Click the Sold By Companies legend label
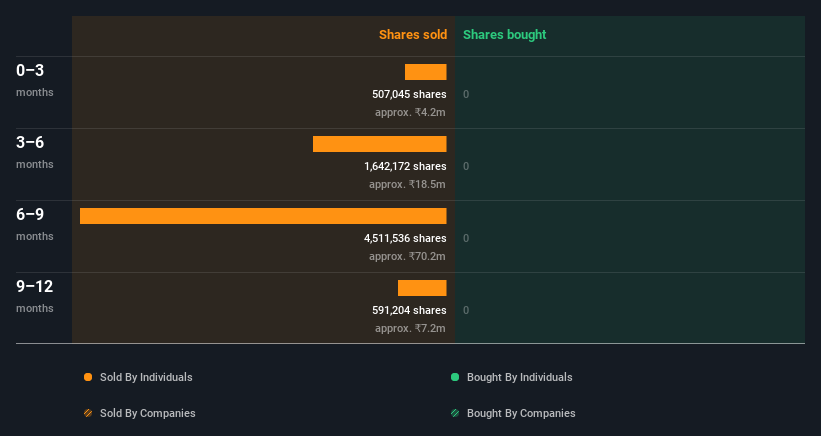Screen dimensions: 821x436 tap(148, 413)
